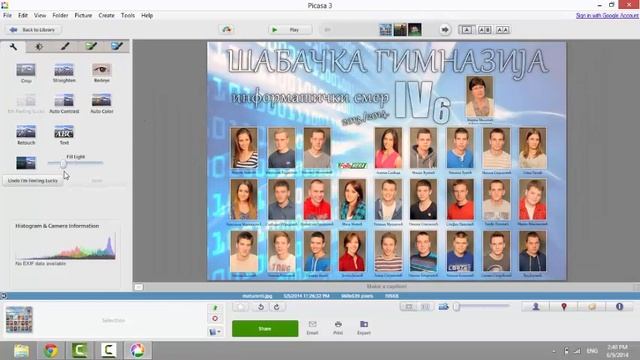640x360 pixels.
Task: Rotate the photo counter-clockwise
Action: (x=261, y=307)
